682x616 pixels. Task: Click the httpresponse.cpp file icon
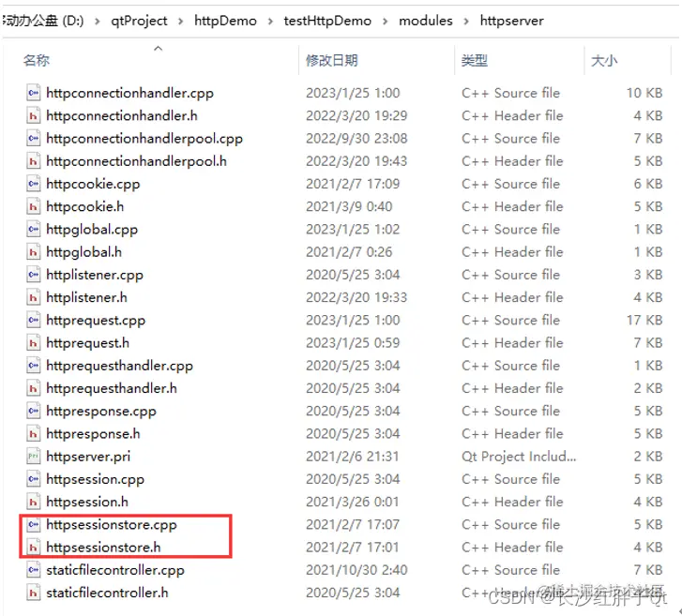click(x=34, y=411)
